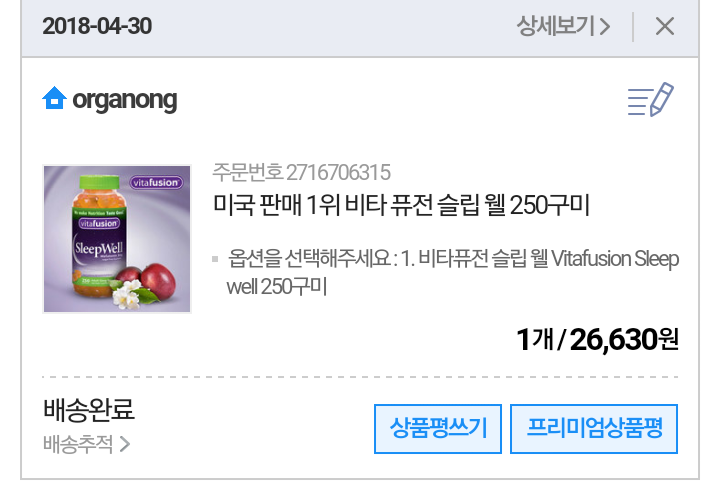
Task: Open the 프리미엄상품평 premium review button
Action: (x=594, y=429)
